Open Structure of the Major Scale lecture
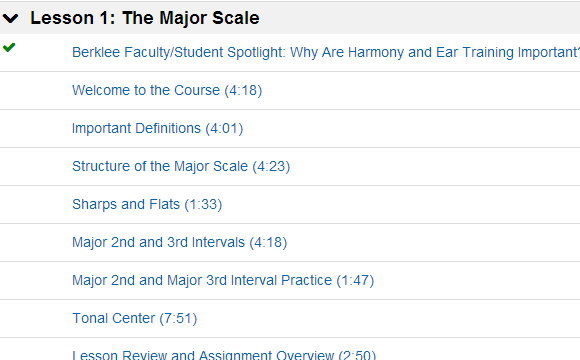The image size is (580, 360). tap(181, 166)
